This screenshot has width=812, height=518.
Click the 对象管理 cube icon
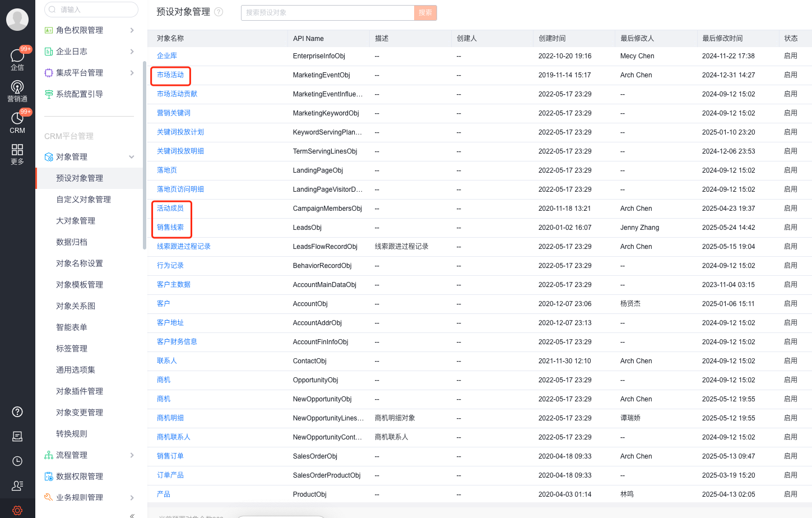click(49, 157)
